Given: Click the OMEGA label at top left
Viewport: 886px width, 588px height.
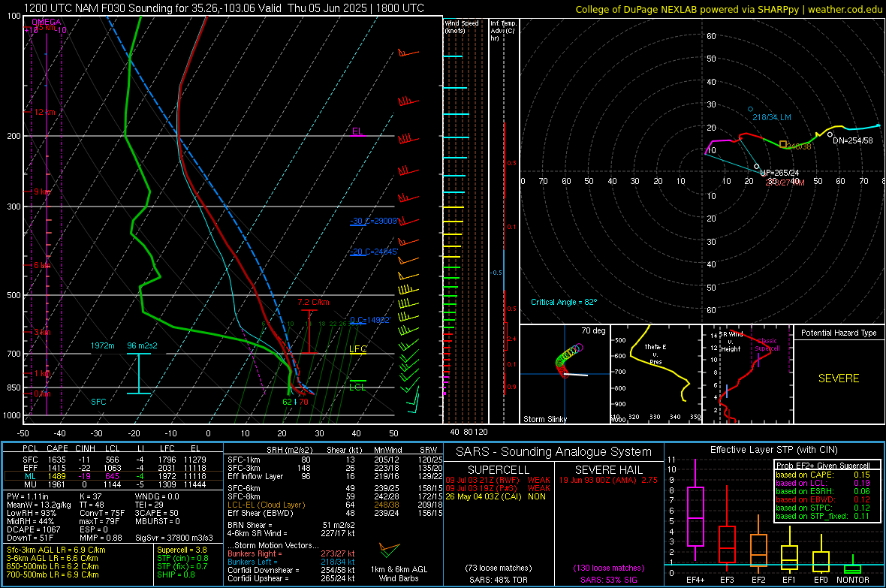Looking at the screenshot, I should point(47,22).
